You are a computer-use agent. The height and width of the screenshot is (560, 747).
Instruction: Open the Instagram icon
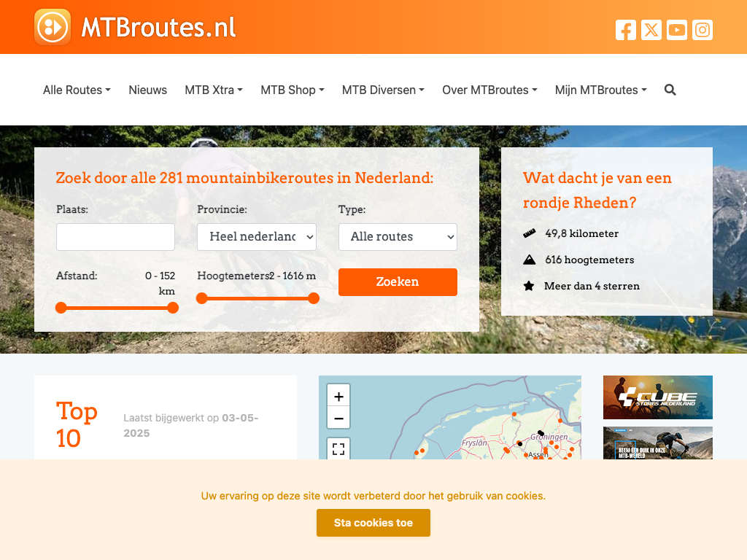click(x=703, y=30)
